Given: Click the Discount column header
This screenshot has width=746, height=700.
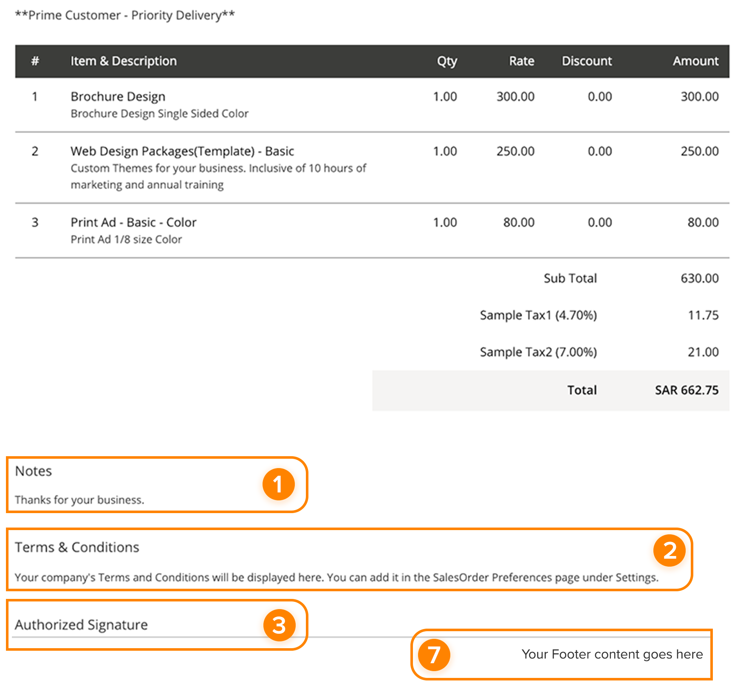Looking at the screenshot, I should 586,61.
